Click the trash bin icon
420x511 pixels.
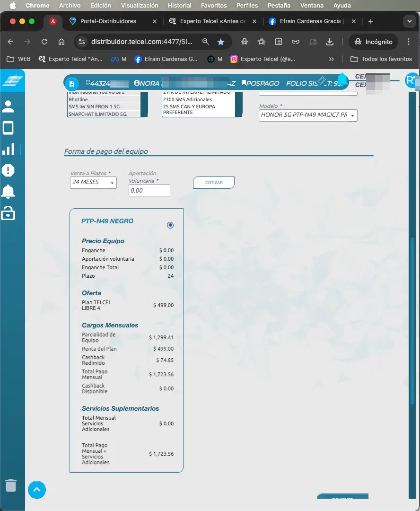point(11,485)
